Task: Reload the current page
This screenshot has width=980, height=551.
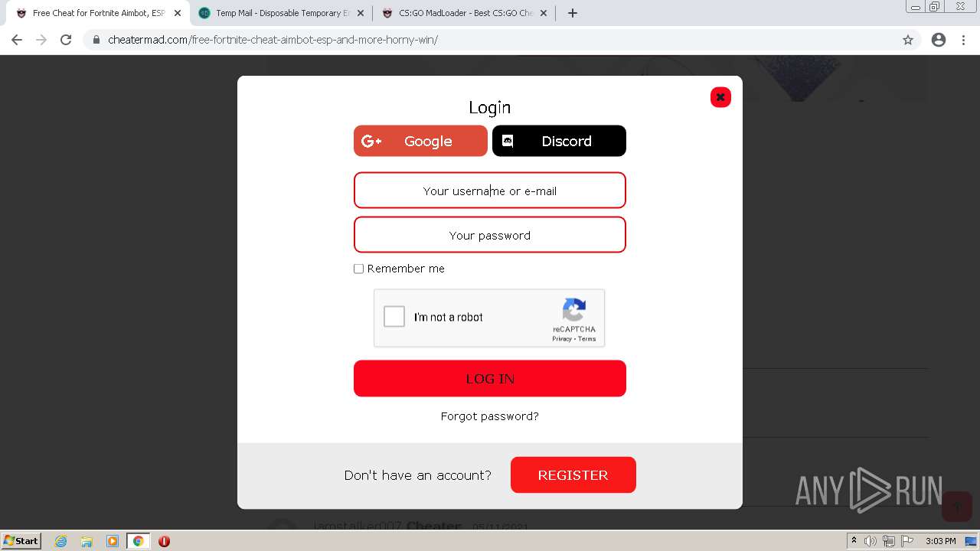Action: [66, 40]
